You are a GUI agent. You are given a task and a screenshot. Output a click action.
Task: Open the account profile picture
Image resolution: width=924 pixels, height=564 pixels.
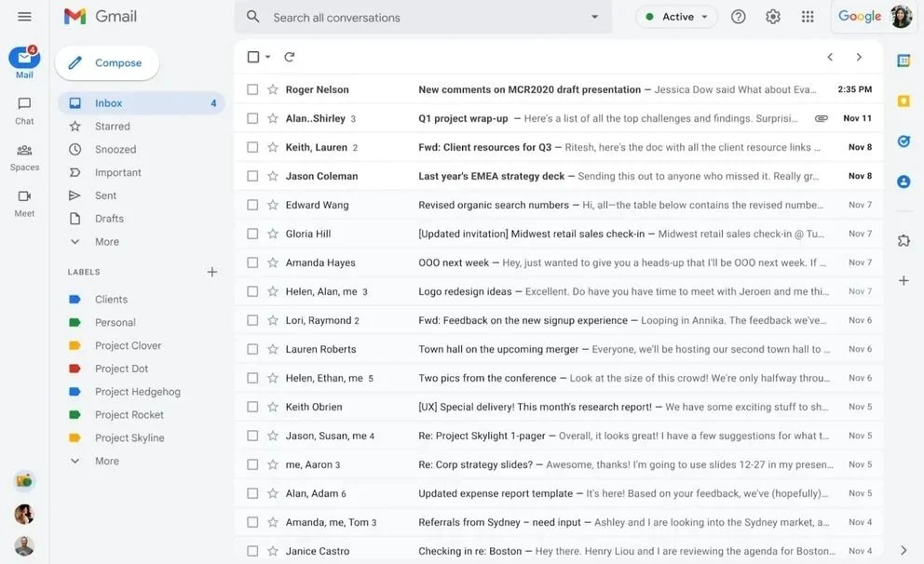click(901, 17)
